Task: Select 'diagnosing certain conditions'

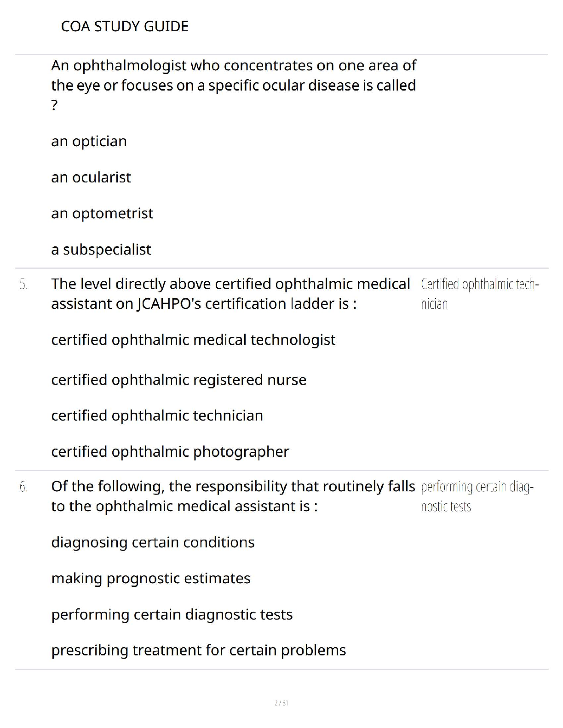Action: 153,542
